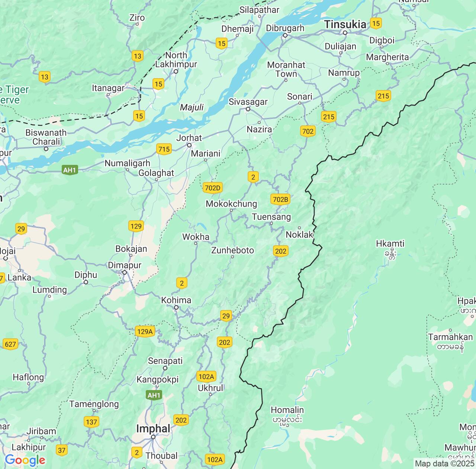
Task: Click the 715 highway shield near Jorhat
Action: pyautogui.click(x=164, y=149)
